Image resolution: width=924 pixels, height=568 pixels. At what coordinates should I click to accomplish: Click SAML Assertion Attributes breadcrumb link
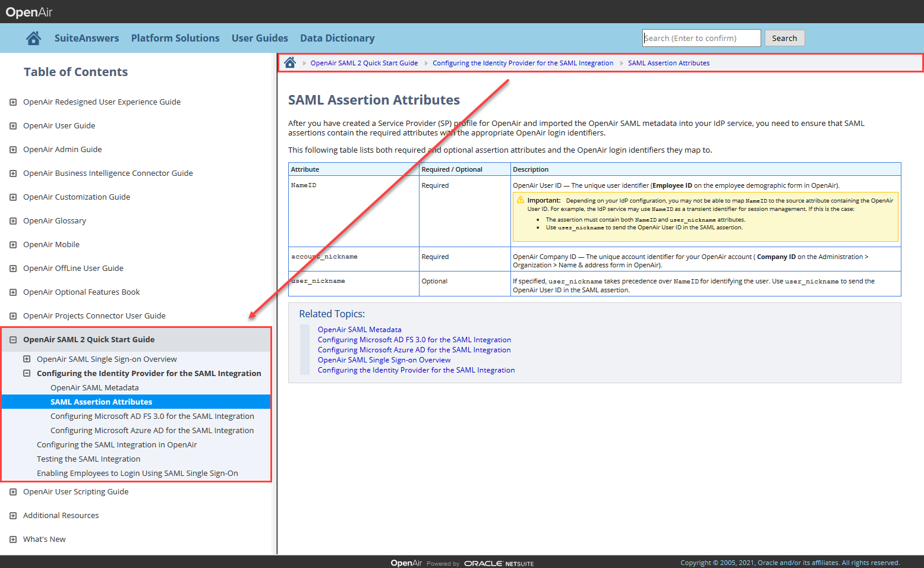tap(668, 63)
